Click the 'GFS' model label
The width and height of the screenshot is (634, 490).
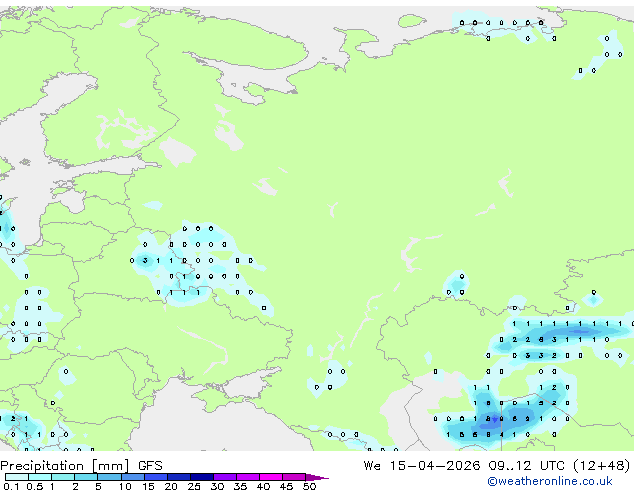tap(150, 466)
